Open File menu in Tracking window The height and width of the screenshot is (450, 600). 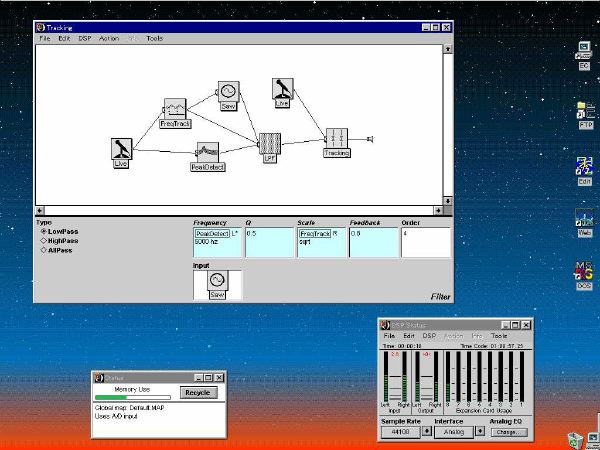[x=45, y=38]
